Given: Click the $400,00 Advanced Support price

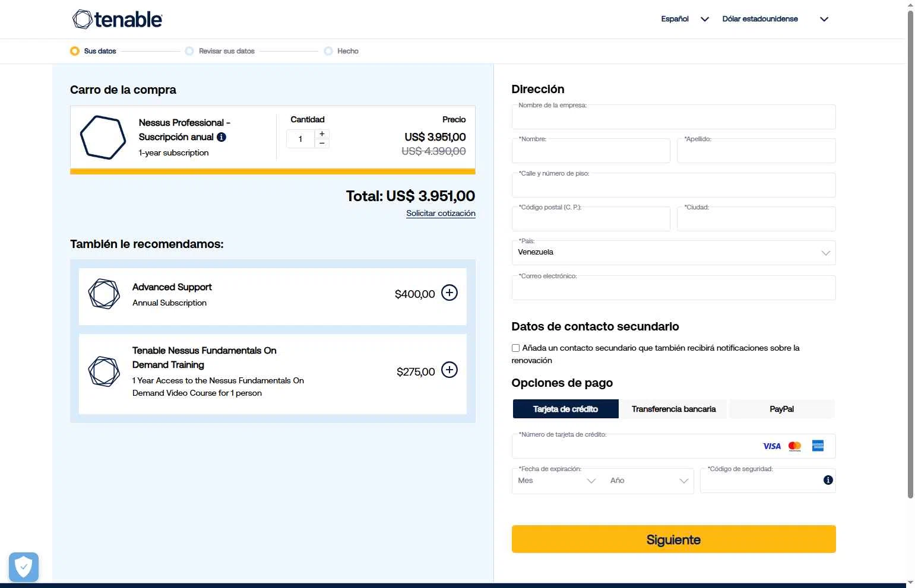Looking at the screenshot, I should click(414, 294).
